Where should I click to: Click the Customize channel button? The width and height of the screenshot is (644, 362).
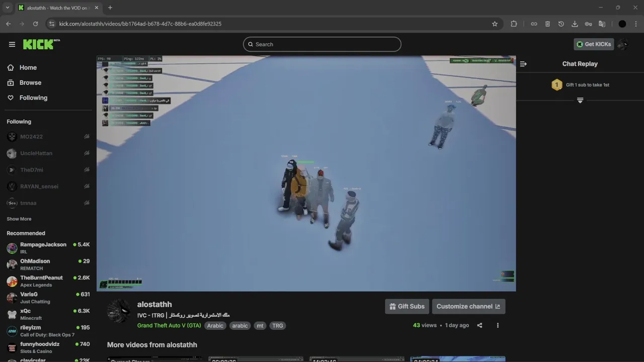468,306
